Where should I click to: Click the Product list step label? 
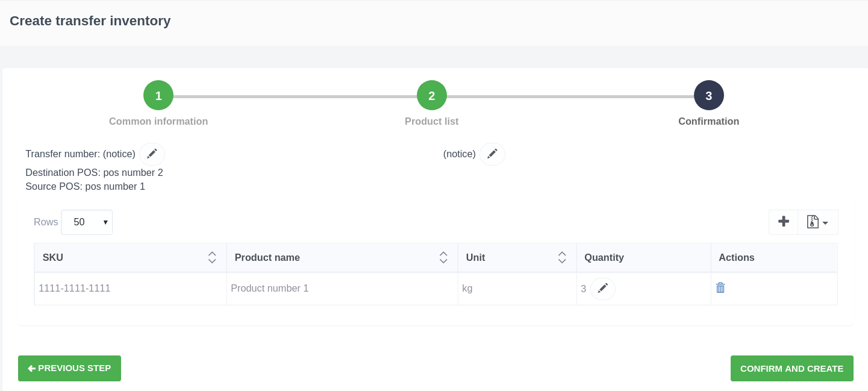click(431, 121)
